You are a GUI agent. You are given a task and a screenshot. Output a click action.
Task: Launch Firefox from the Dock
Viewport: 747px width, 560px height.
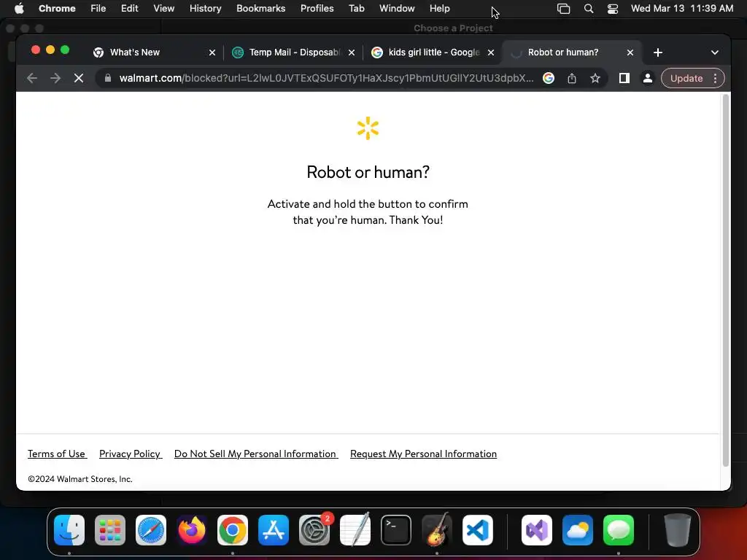192,530
